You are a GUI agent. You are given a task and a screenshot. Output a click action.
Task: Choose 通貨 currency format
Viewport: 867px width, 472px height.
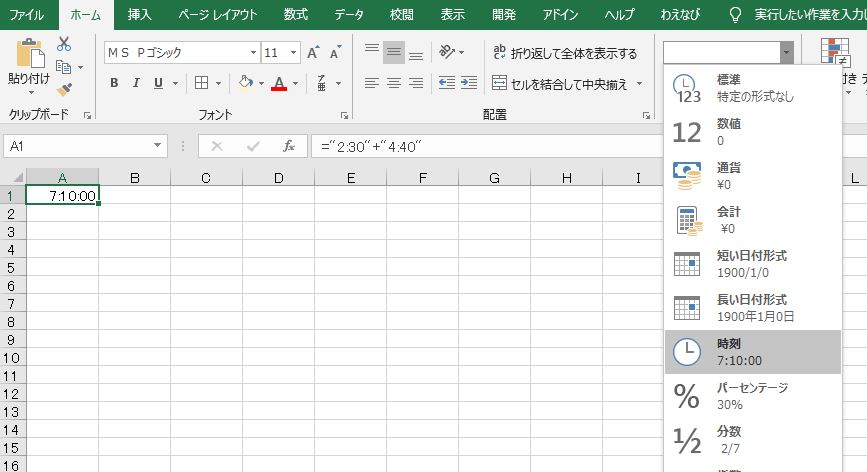click(x=753, y=176)
